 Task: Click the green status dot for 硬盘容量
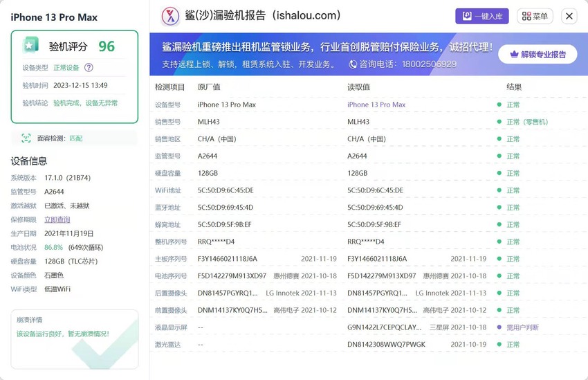pyautogui.click(x=499, y=173)
